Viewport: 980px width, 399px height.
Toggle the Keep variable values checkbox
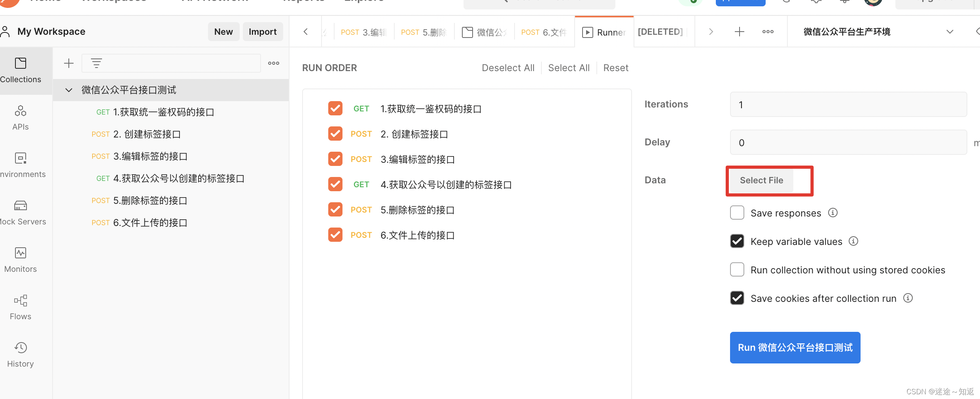pyautogui.click(x=737, y=241)
